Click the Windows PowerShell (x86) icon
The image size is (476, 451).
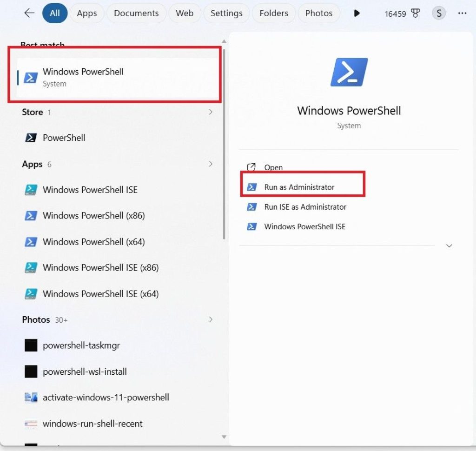coord(31,216)
